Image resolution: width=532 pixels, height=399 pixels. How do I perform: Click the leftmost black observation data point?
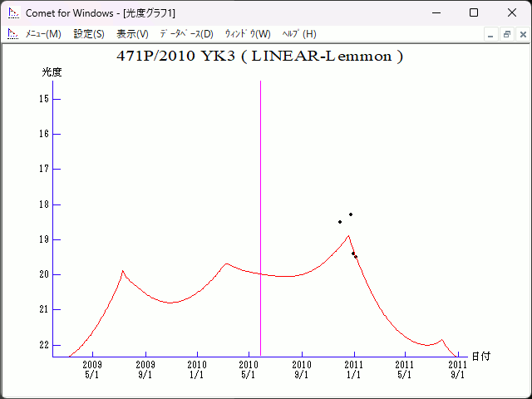[x=340, y=222]
